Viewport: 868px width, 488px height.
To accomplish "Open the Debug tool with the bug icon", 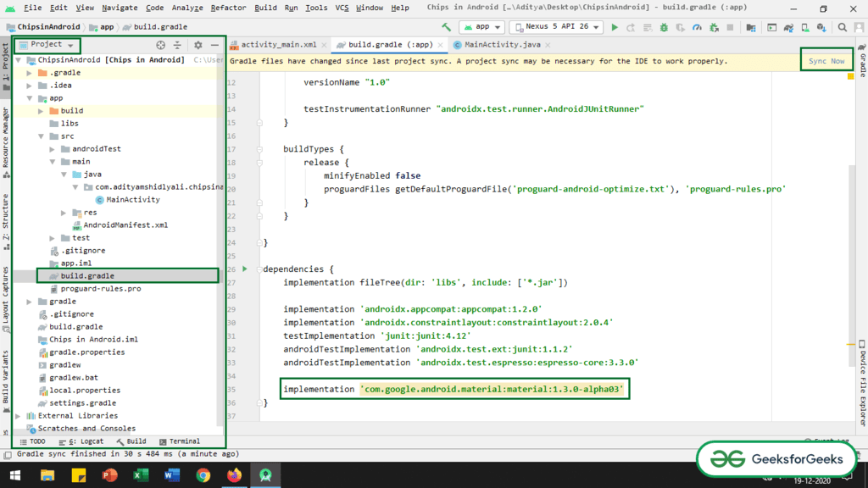I will point(665,26).
